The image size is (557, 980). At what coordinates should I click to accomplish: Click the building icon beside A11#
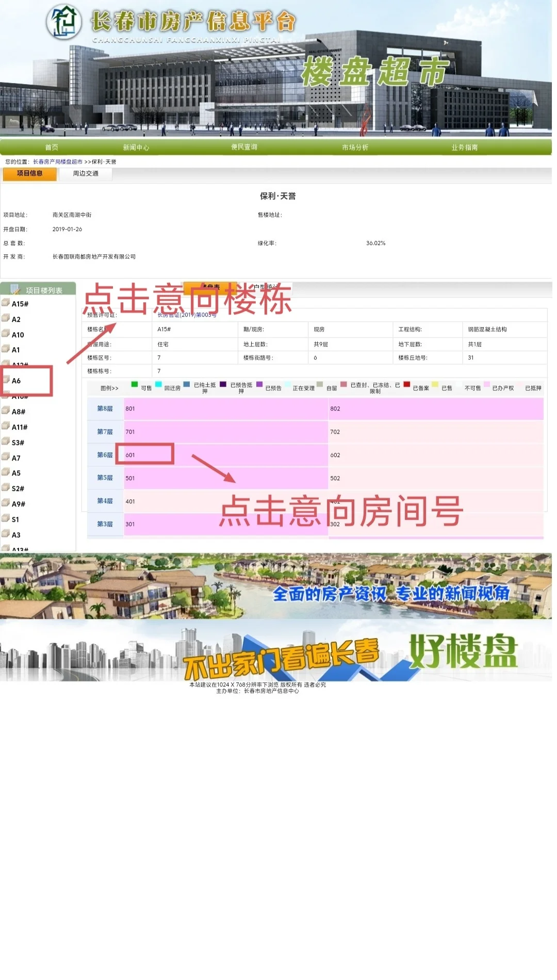(x=6, y=426)
